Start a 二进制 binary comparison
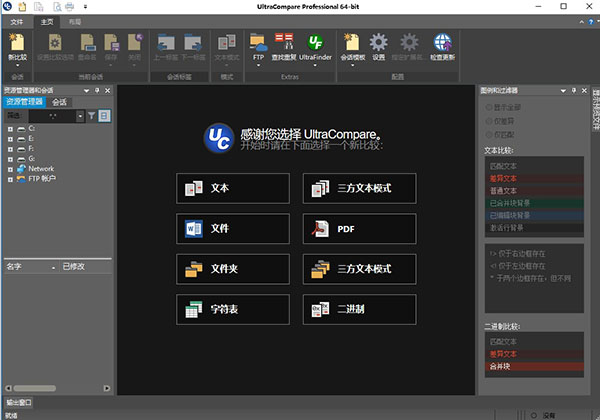This screenshot has height=420, width=600. pyautogui.click(x=359, y=309)
